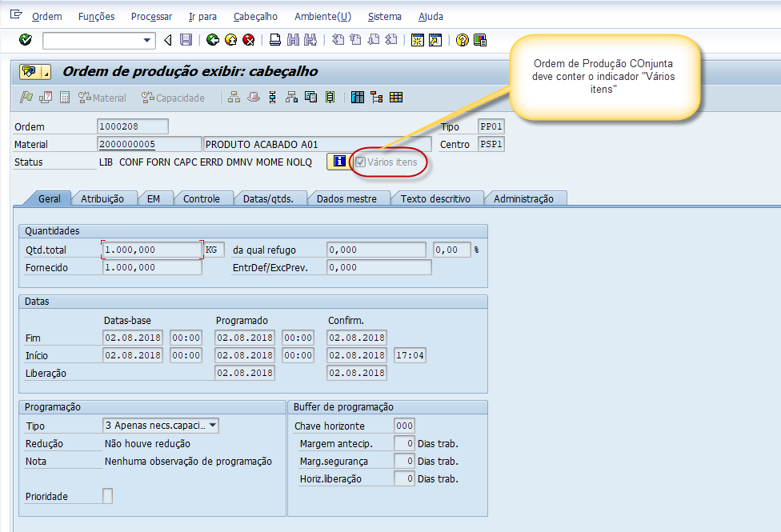
Task: Toggle the Prioridade checkbox field
Action: [x=108, y=496]
